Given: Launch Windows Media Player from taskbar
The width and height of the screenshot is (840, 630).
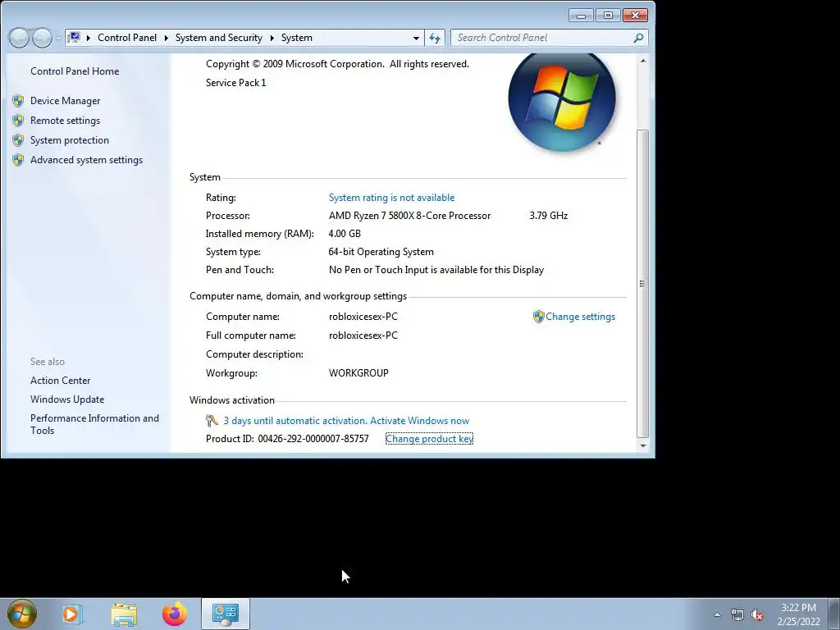Looking at the screenshot, I should click(x=72, y=614).
